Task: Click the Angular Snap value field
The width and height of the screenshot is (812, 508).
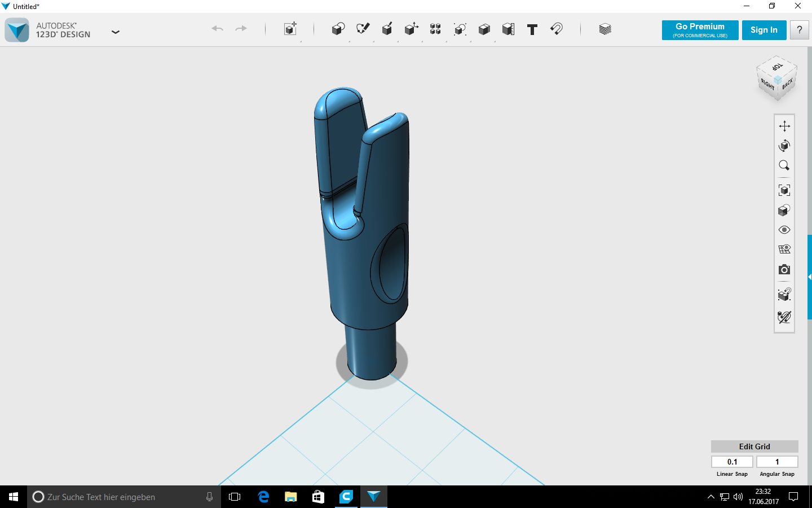Action: pyautogui.click(x=777, y=462)
